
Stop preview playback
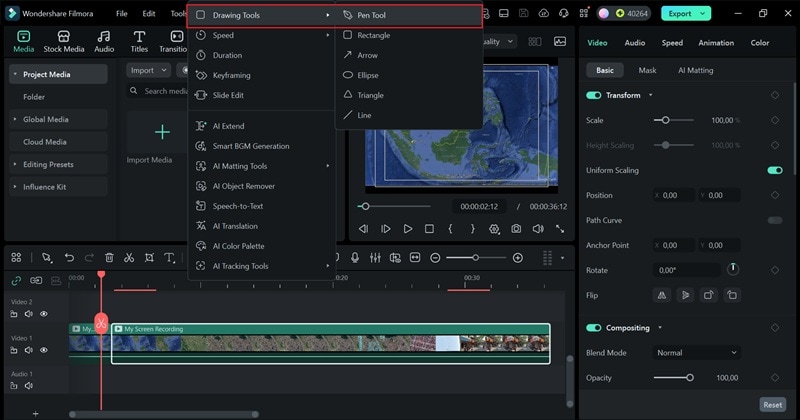click(430, 229)
